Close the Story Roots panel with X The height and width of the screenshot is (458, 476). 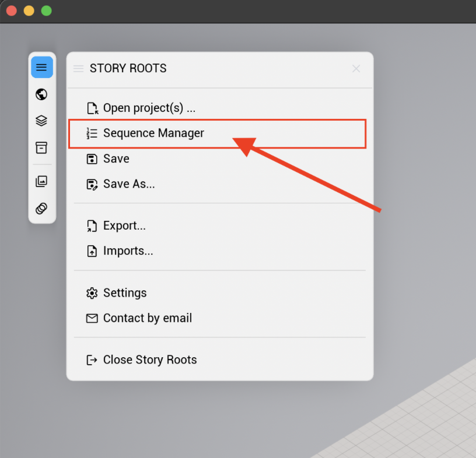(x=356, y=69)
